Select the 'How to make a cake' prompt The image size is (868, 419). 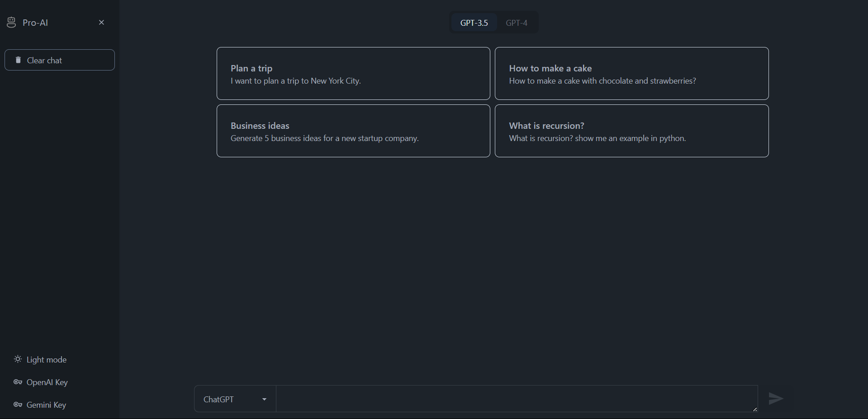pos(631,73)
